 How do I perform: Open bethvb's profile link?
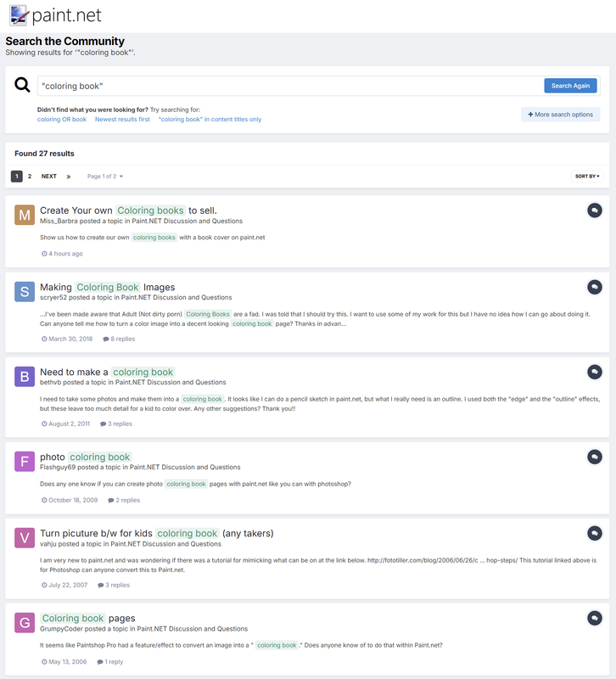(51, 383)
